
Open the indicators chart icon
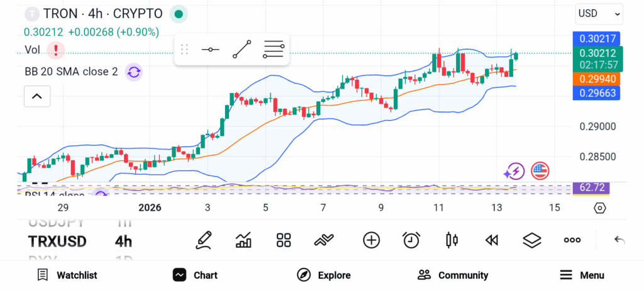point(243,240)
